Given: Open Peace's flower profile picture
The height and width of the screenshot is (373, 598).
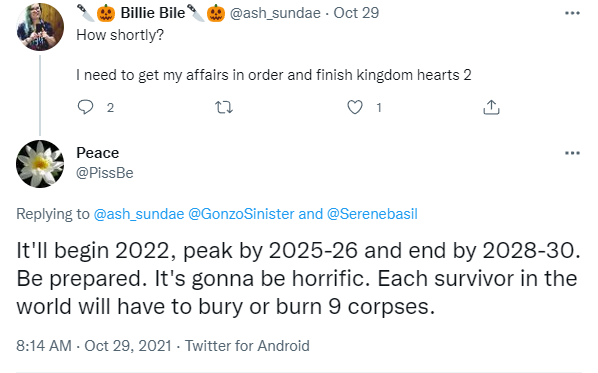Looking at the screenshot, I should (x=40, y=164).
